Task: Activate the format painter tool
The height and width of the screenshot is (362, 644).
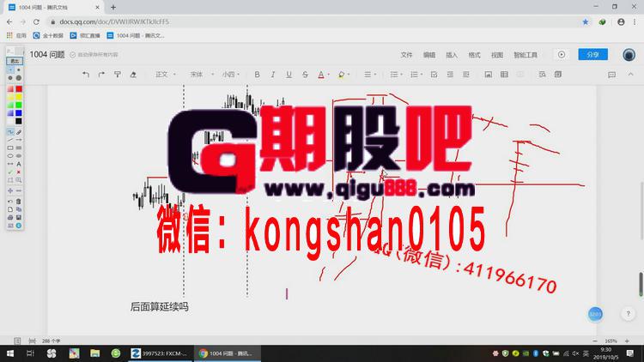Action: tap(118, 75)
